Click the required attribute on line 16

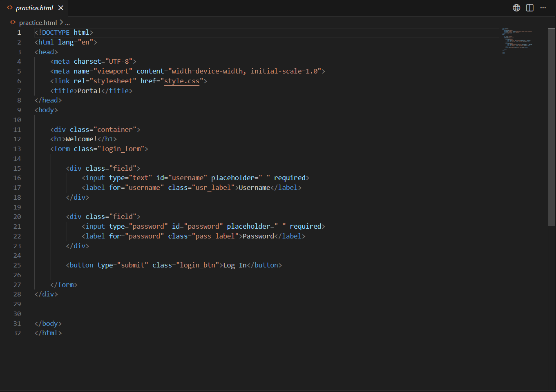(290, 178)
